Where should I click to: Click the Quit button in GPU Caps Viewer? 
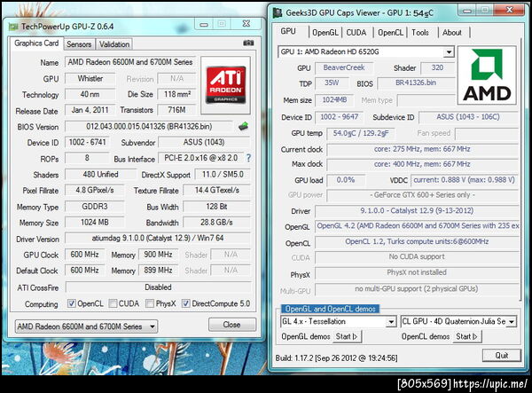(x=502, y=356)
